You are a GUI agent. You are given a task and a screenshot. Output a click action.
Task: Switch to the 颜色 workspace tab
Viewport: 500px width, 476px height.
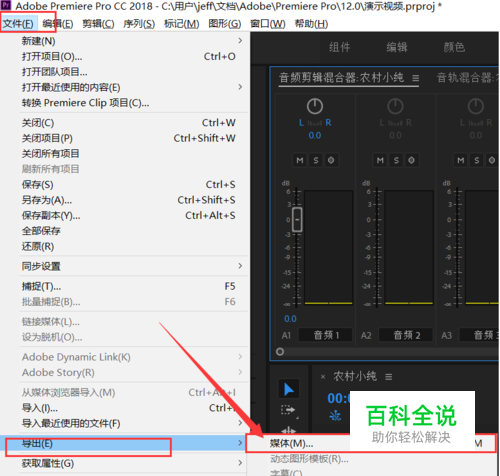454,47
